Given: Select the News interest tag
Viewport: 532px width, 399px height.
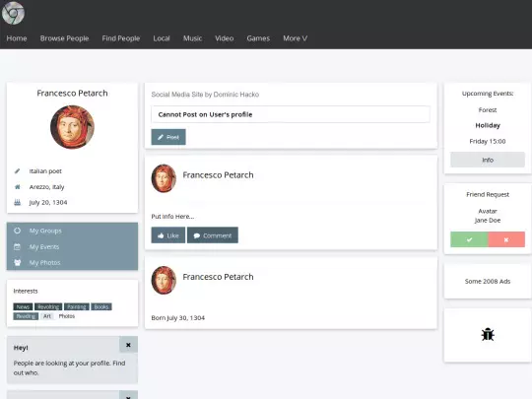Looking at the screenshot, I should point(23,306).
